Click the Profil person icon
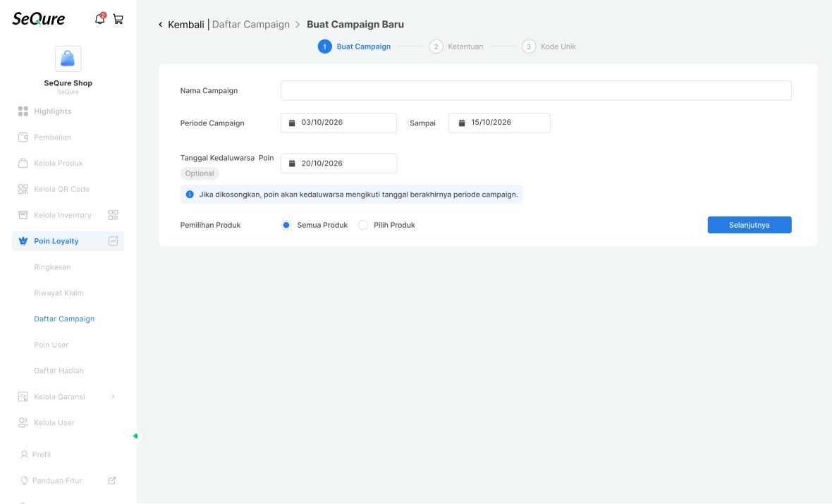832x504 pixels. [x=24, y=455]
